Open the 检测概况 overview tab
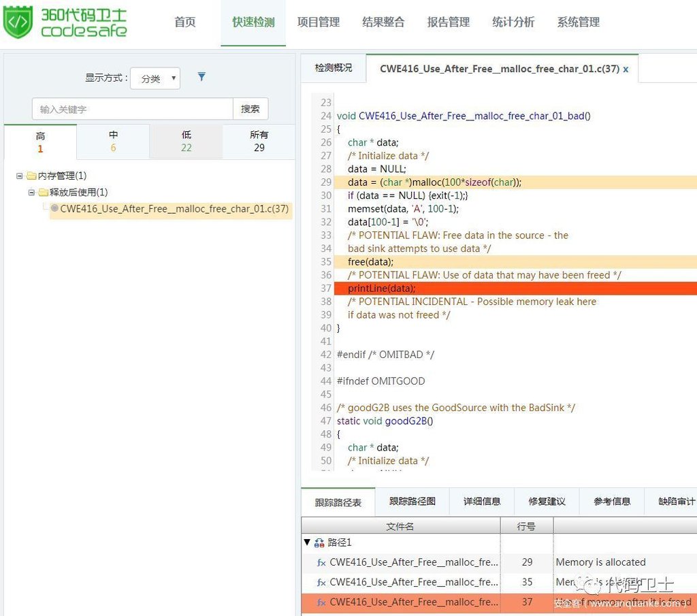The width and height of the screenshot is (697, 616). click(x=334, y=68)
